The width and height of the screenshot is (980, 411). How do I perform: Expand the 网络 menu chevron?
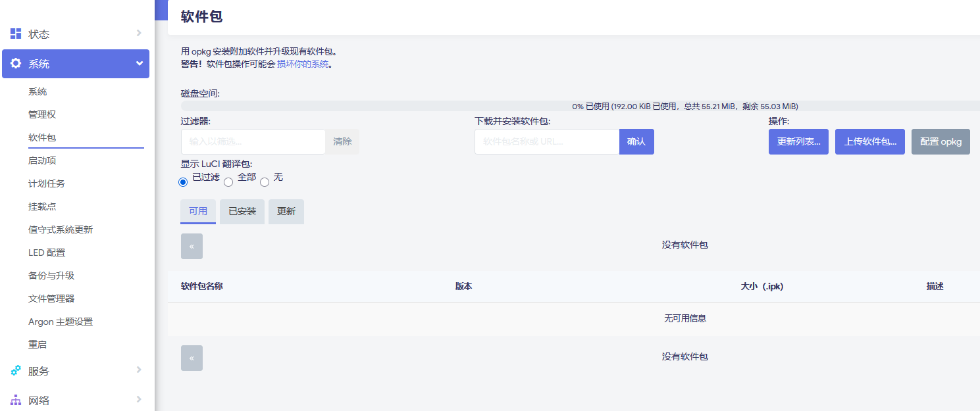click(139, 399)
